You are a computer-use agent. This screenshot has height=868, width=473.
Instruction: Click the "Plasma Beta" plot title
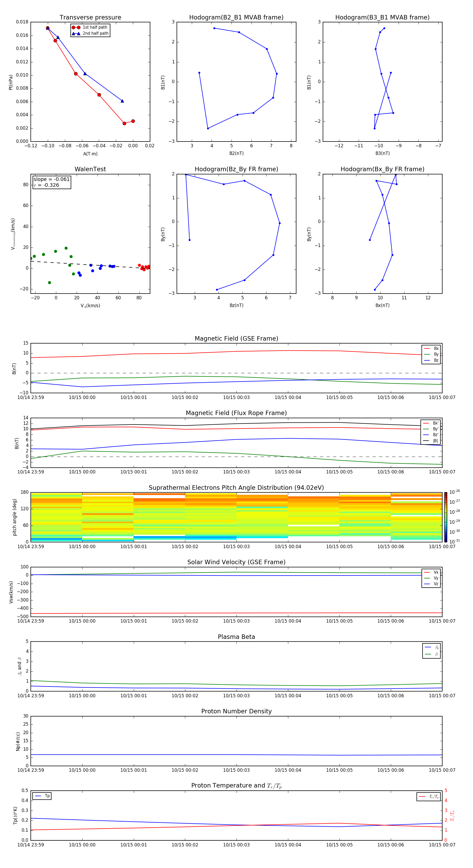click(x=236, y=637)
